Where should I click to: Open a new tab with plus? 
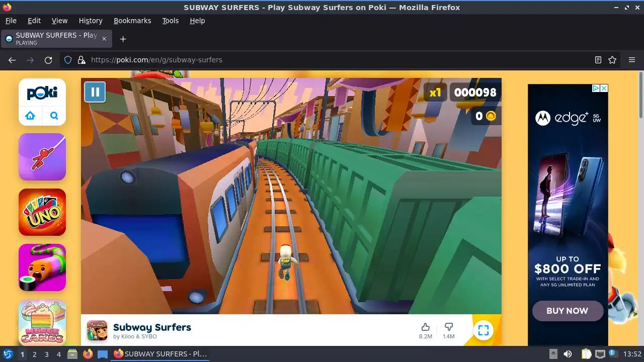tap(123, 39)
